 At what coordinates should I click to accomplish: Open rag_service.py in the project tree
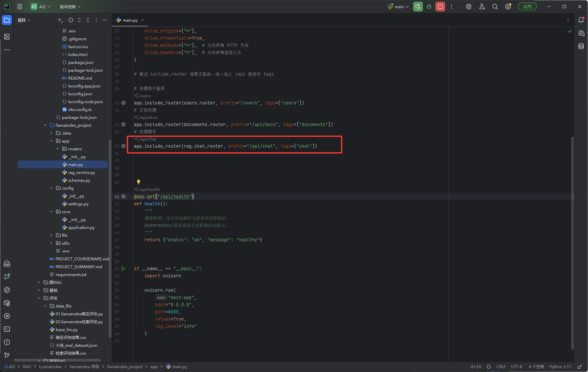[x=82, y=173]
